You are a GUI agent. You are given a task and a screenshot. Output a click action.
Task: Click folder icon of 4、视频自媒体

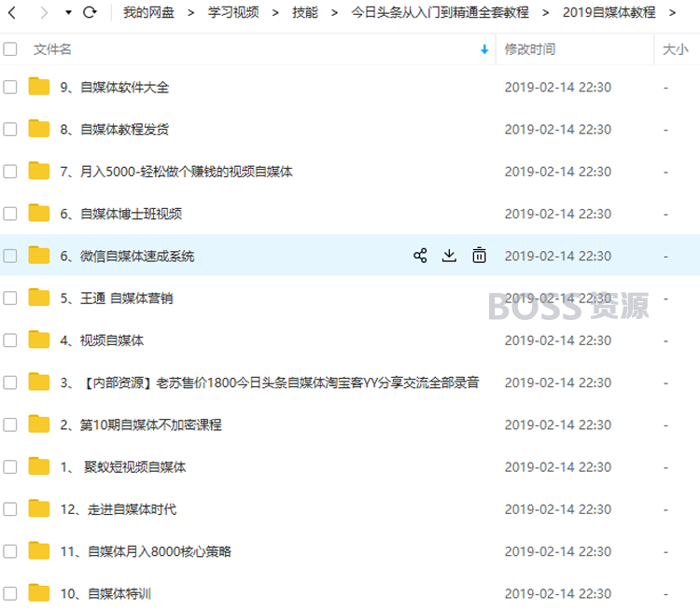coord(39,340)
